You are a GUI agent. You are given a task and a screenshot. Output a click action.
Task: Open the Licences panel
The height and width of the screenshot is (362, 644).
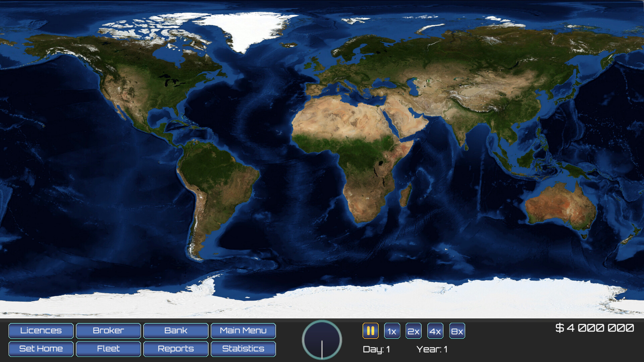41,330
